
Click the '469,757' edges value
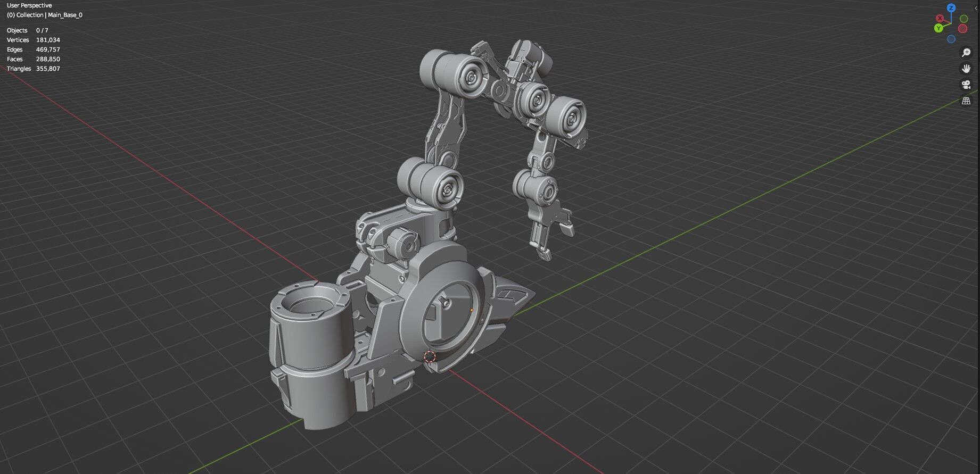tap(48, 49)
